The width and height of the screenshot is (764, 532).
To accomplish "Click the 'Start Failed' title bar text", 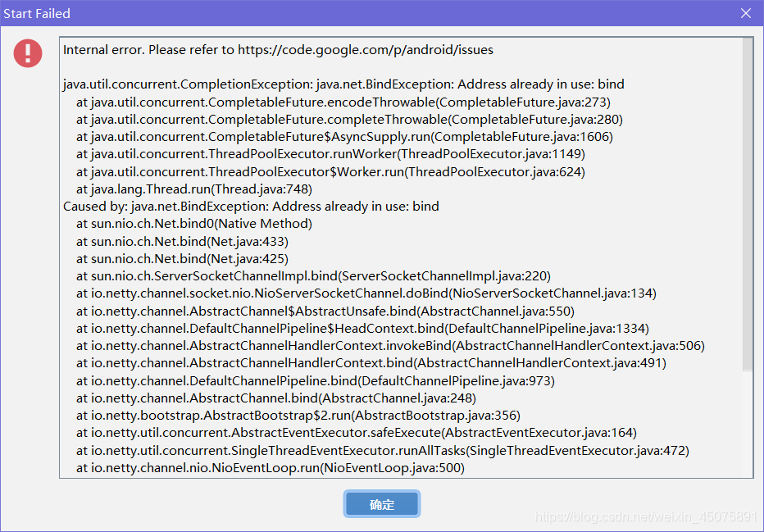I will 37,13.
